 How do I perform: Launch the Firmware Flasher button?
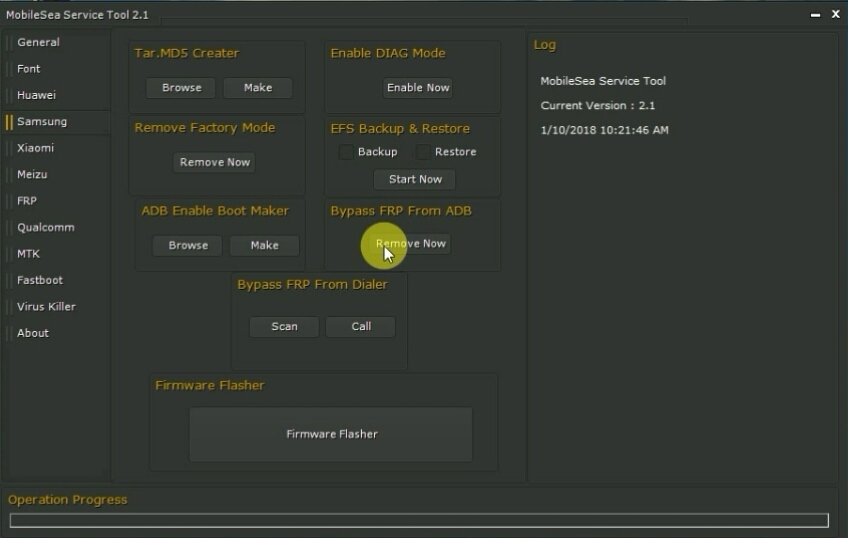coord(331,435)
